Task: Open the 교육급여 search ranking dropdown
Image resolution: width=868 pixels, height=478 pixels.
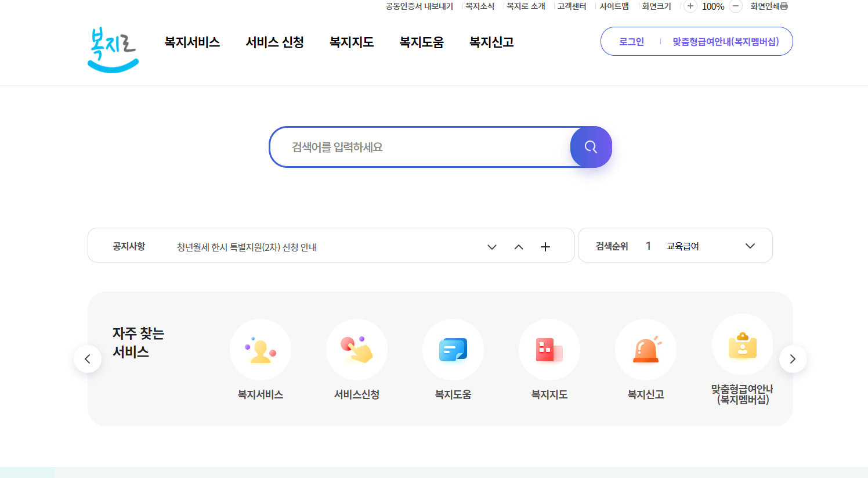Action: click(750, 246)
